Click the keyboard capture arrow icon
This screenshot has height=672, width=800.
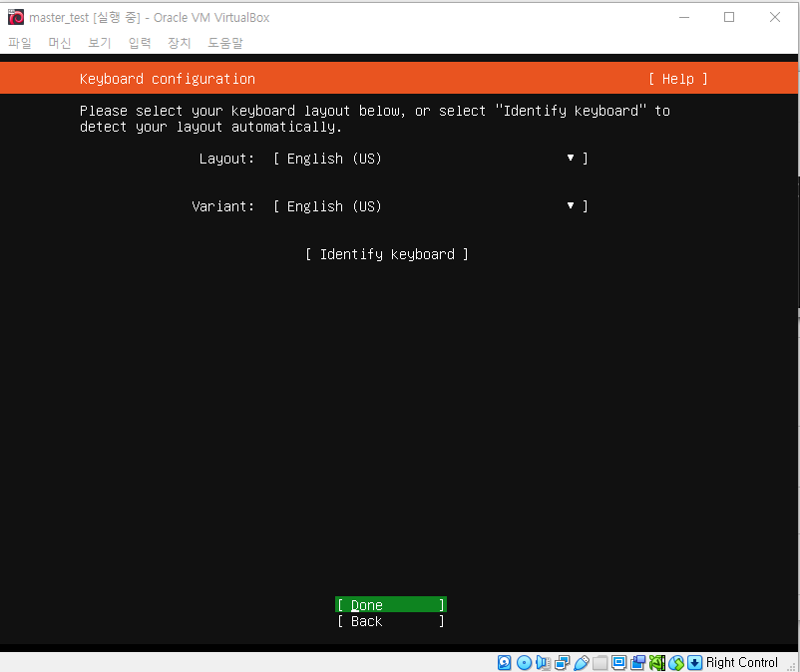694,662
